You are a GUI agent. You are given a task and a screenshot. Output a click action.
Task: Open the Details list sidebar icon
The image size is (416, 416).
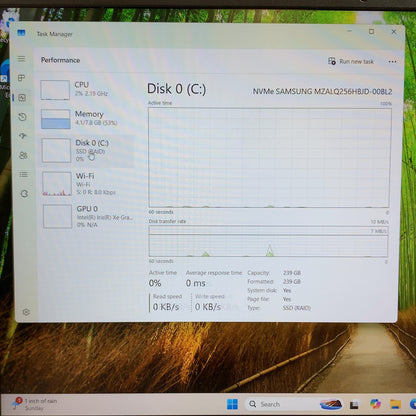(23, 175)
